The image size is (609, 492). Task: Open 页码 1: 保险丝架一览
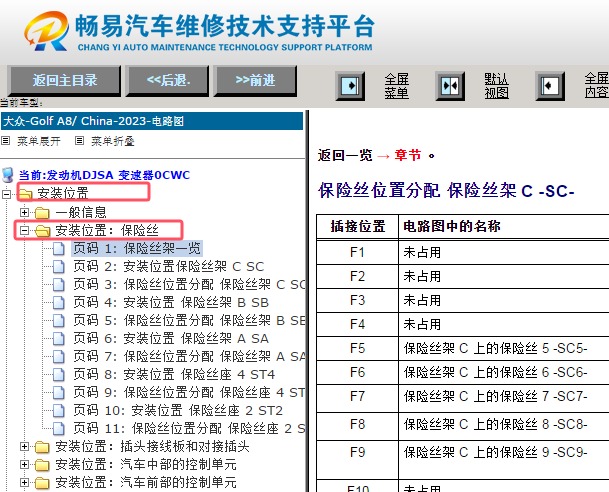(x=137, y=248)
